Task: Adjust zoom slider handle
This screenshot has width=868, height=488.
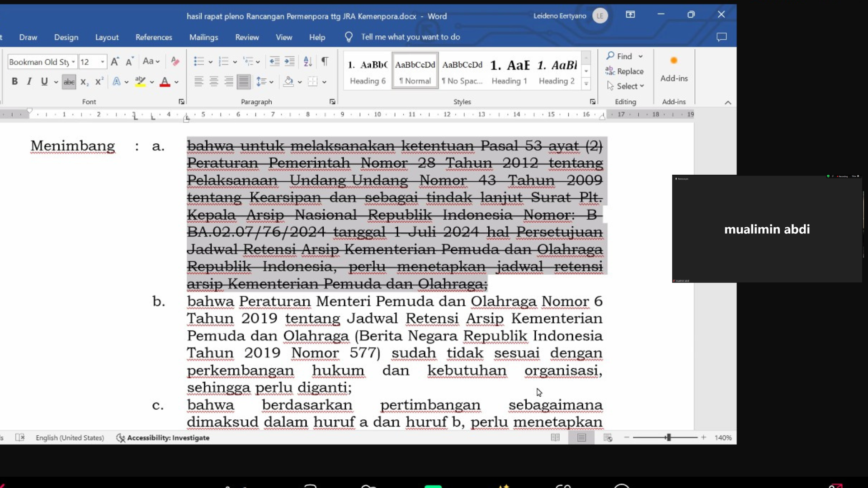Action: (668, 437)
